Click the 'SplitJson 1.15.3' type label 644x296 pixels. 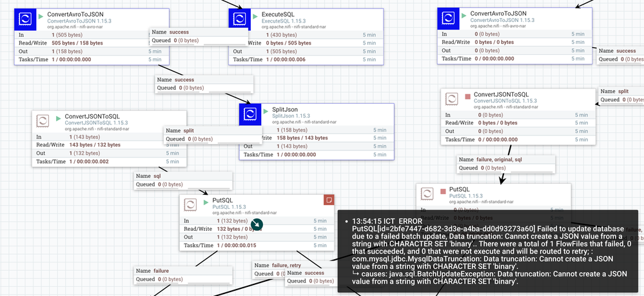pos(291,116)
